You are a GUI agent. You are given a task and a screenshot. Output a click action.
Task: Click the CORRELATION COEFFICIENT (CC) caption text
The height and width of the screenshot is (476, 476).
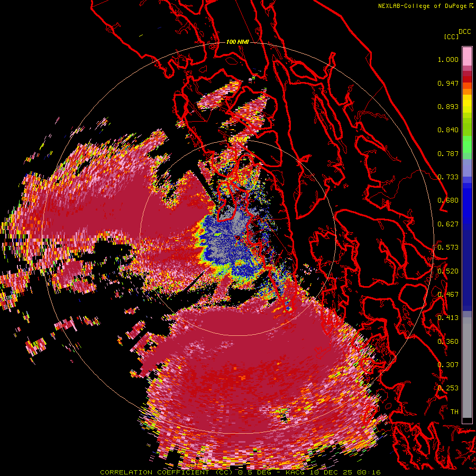pos(167,472)
